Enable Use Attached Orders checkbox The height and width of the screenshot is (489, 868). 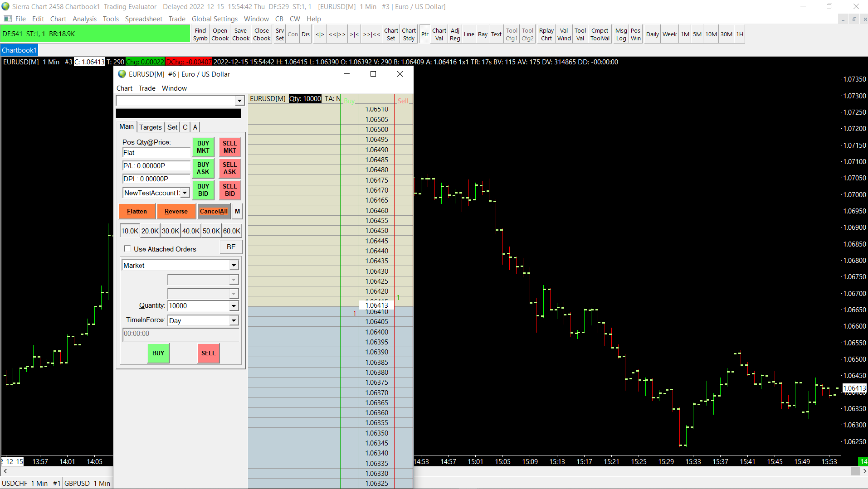[x=127, y=249]
